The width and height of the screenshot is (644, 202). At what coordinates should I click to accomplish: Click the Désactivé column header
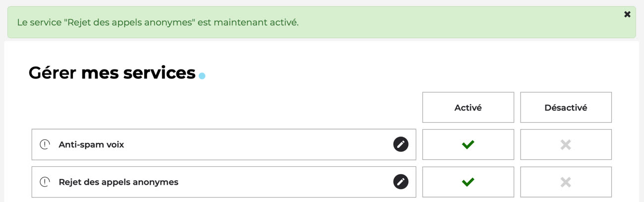click(565, 108)
